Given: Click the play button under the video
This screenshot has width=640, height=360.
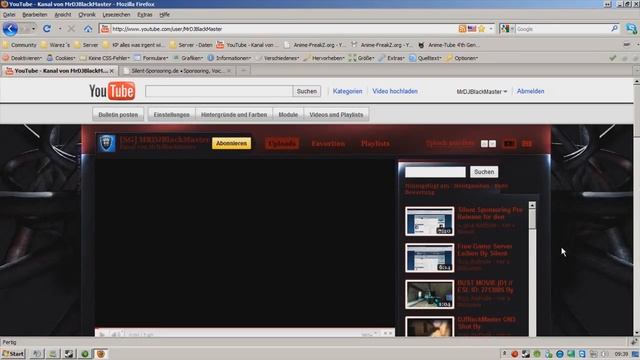Looking at the screenshot, I should (x=102, y=334).
